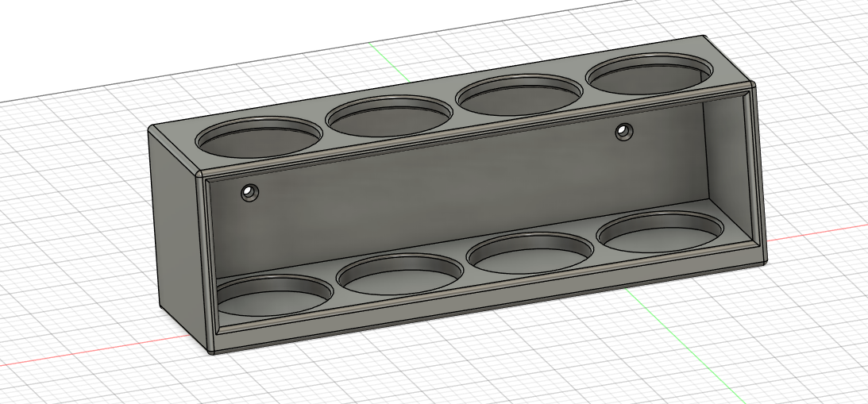Select second-from-left recess on the bottom shelf
Viewport: 868px width, 404px height.
click(399, 275)
